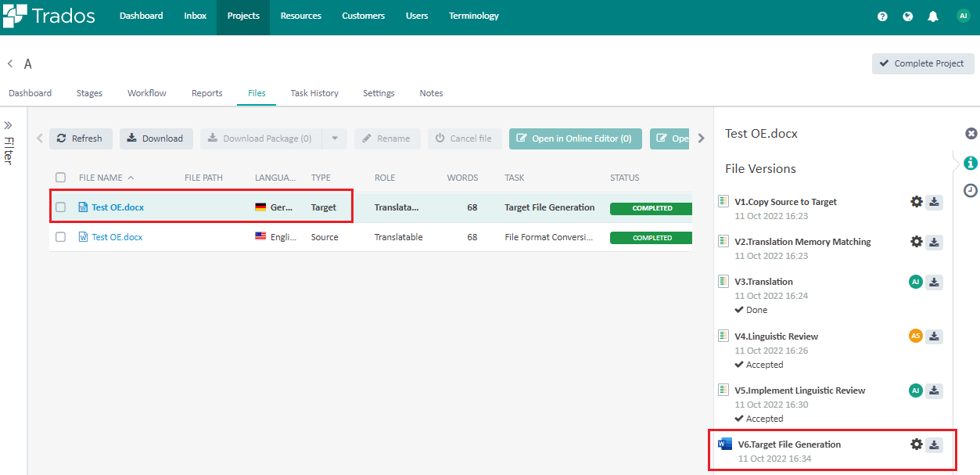Click the help question mark icon
980x475 pixels.
(x=882, y=16)
